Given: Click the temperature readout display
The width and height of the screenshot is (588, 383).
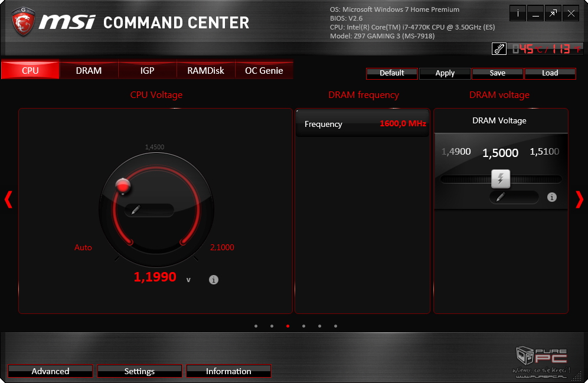Looking at the screenshot, I should pyautogui.click(x=546, y=49).
